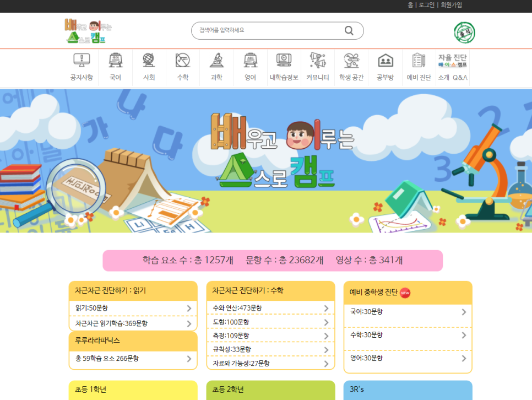This screenshot has height=400, width=532.
Task: Open the 국어 subject icon
Action: 115,61
